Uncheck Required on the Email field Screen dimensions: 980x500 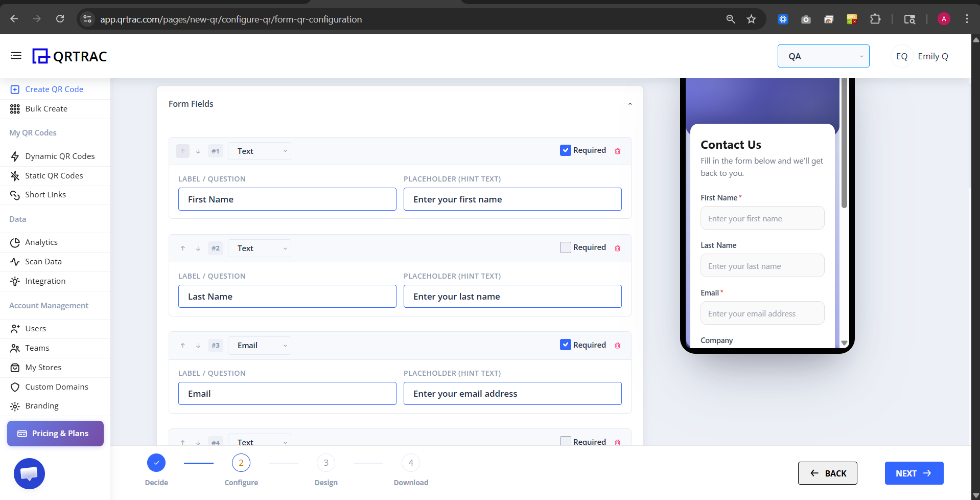[x=565, y=345]
